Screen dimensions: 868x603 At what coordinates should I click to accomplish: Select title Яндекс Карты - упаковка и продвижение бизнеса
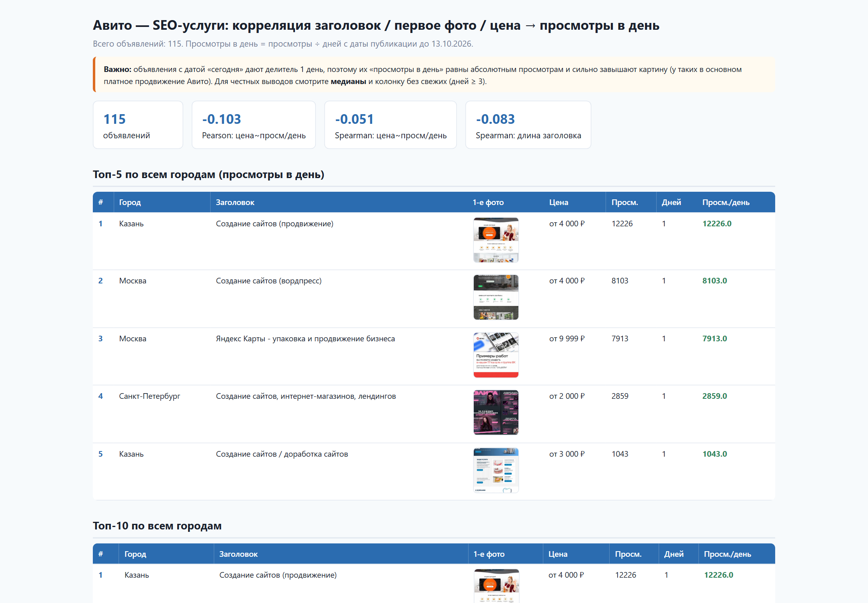(x=305, y=338)
